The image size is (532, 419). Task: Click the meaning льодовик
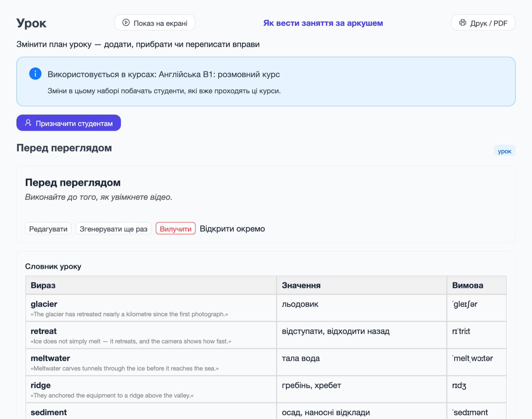click(x=300, y=304)
